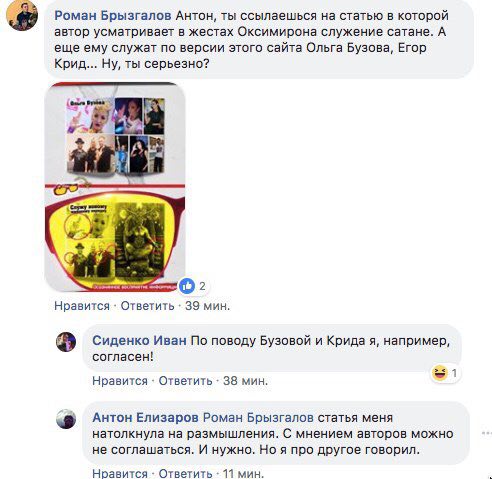Click mentioned Роман Брызгалов in Антон's reply
This screenshot has height=479, width=492.
[258, 417]
